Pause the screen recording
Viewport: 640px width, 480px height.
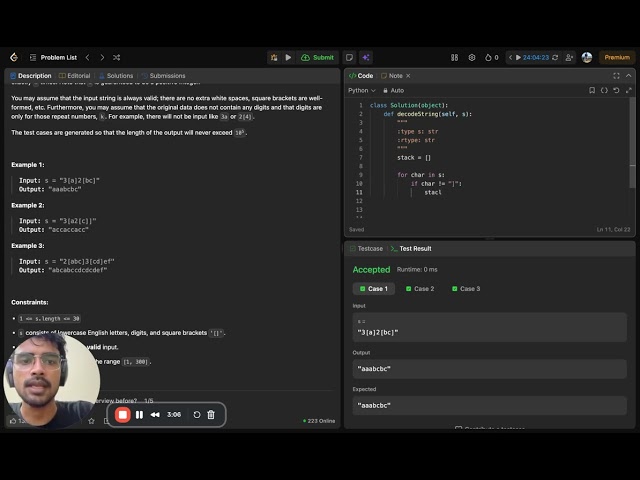(x=139, y=415)
